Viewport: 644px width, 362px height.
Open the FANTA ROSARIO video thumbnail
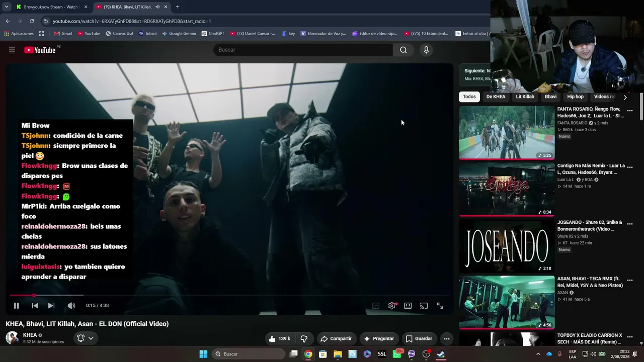click(507, 132)
